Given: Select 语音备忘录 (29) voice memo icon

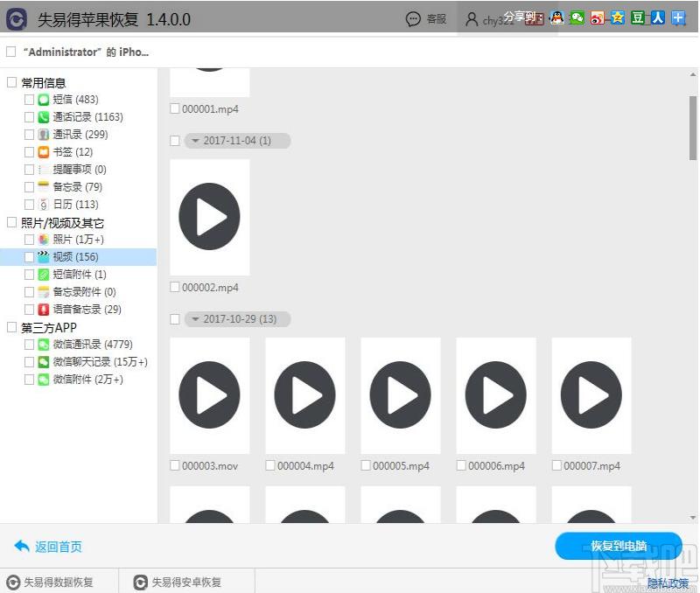Looking at the screenshot, I should (43, 310).
